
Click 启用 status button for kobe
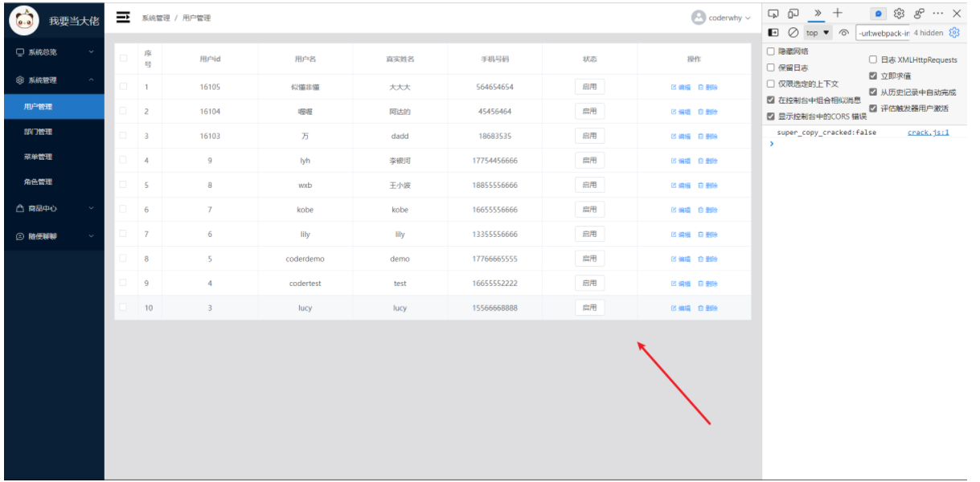click(x=589, y=210)
